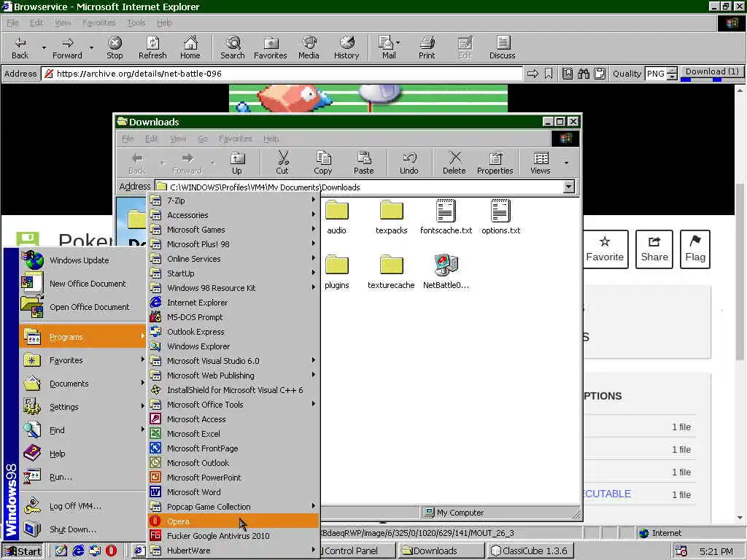Click Undo in Downloads toolbar
Screen dimensions: 747x560
[409, 163]
